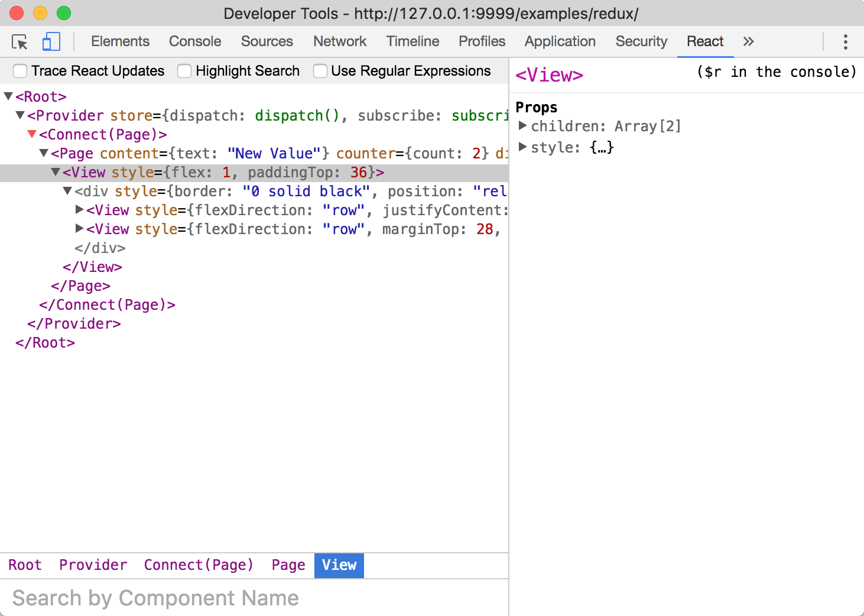Collapse the <Page> element node
The width and height of the screenshot is (864, 616).
click(43, 153)
